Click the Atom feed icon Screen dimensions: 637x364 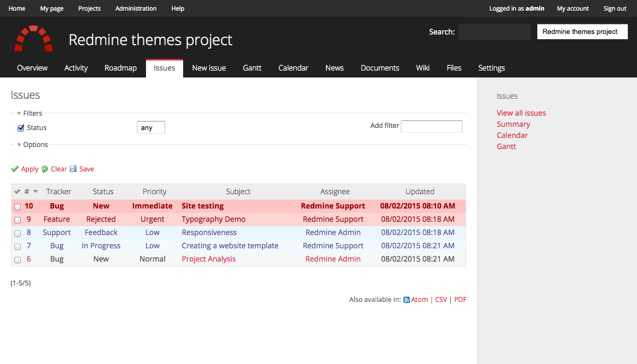(x=407, y=300)
